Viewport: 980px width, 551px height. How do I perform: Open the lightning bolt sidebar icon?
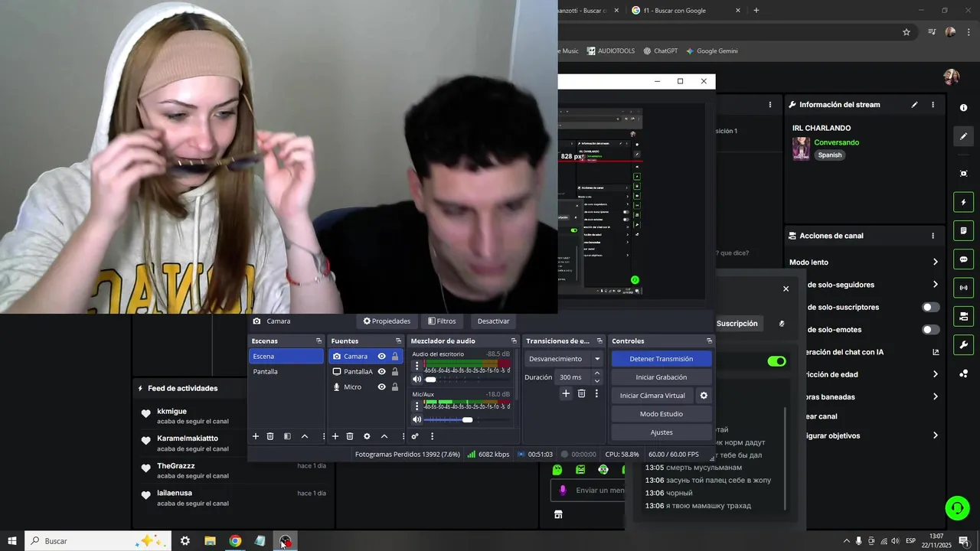point(963,202)
